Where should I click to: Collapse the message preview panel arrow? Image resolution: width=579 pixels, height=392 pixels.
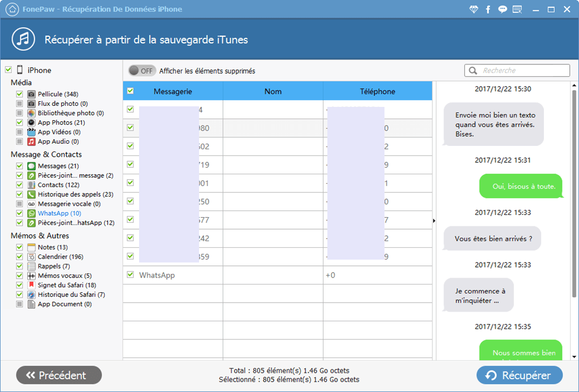pyautogui.click(x=434, y=221)
